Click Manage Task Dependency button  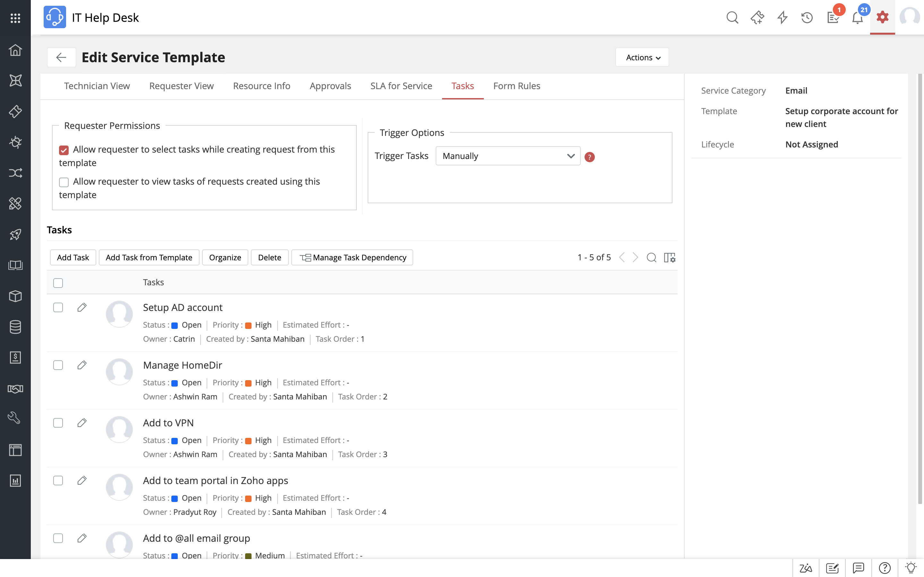click(352, 258)
